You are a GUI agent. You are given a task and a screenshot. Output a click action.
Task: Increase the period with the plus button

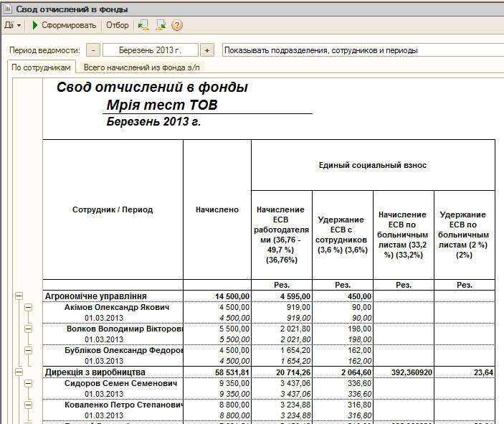coord(207,50)
